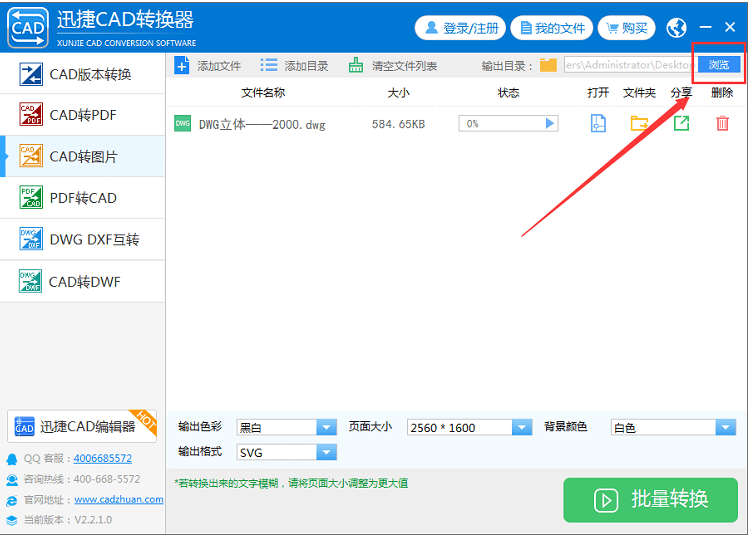Close the converter window
752x538 pixels.
point(730,27)
